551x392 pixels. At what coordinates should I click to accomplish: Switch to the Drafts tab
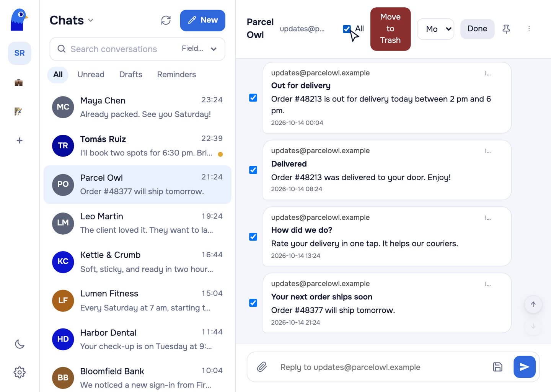tap(130, 75)
